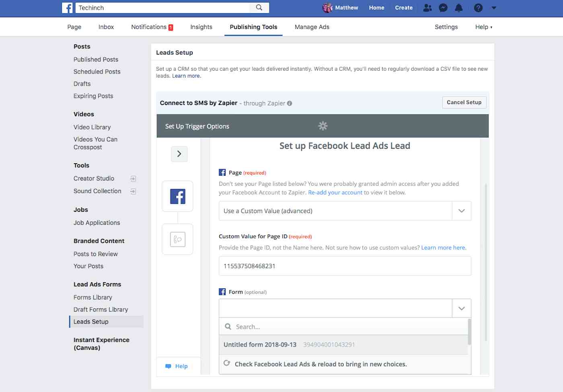Click the search magnifier icon

(259, 8)
